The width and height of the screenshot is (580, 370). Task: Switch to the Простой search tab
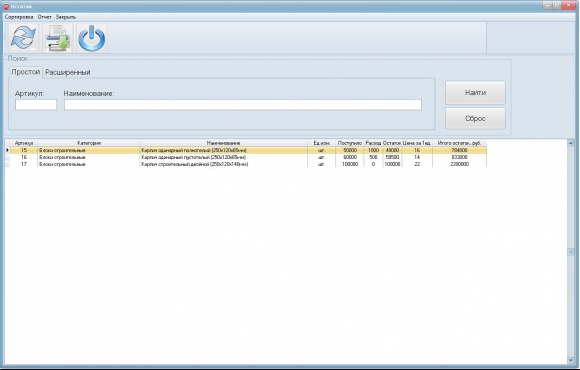coord(26,72)
